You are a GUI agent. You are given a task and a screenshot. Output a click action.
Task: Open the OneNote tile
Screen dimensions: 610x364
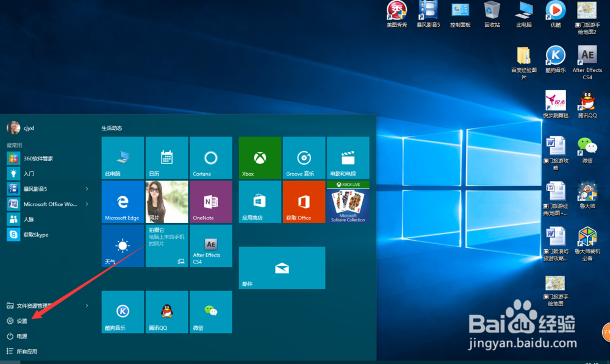point(211,202)
